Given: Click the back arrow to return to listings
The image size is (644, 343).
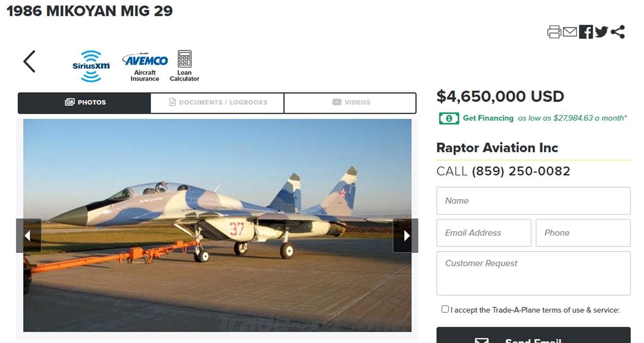Looking at the screenshot, I should [28, 61].
